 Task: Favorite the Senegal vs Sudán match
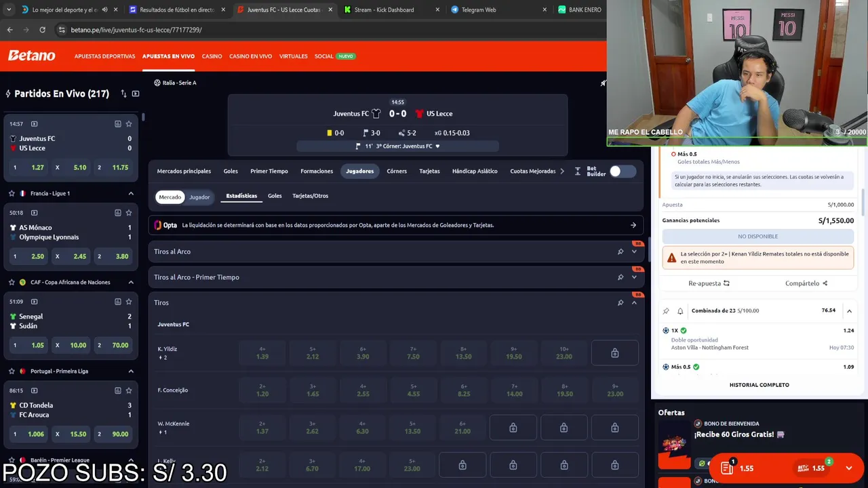pos(129,302)
